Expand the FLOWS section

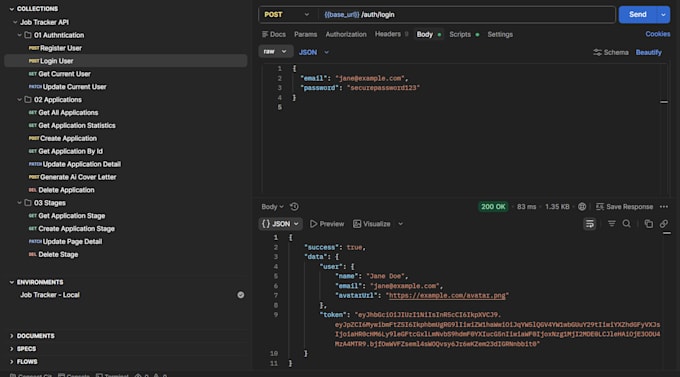tap(12, 362)
